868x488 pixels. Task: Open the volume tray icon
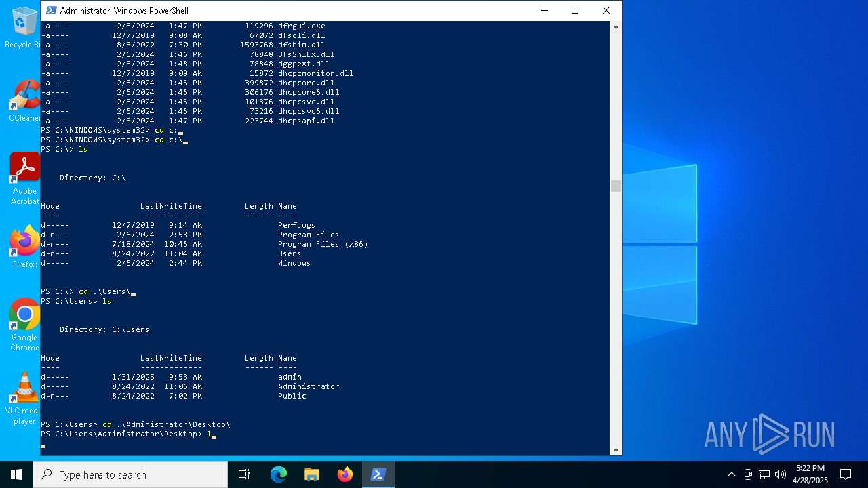click(x=781, y=474)
